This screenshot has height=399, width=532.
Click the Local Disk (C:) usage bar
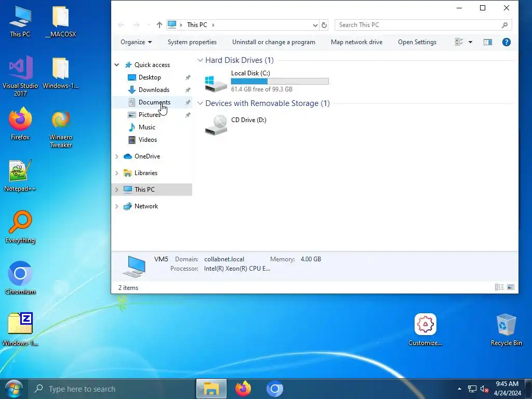tap(280, 82)
